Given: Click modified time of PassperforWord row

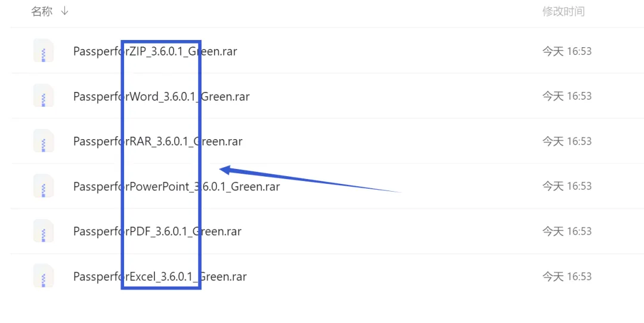Looking at the screenshot, I should click(567, 96).
